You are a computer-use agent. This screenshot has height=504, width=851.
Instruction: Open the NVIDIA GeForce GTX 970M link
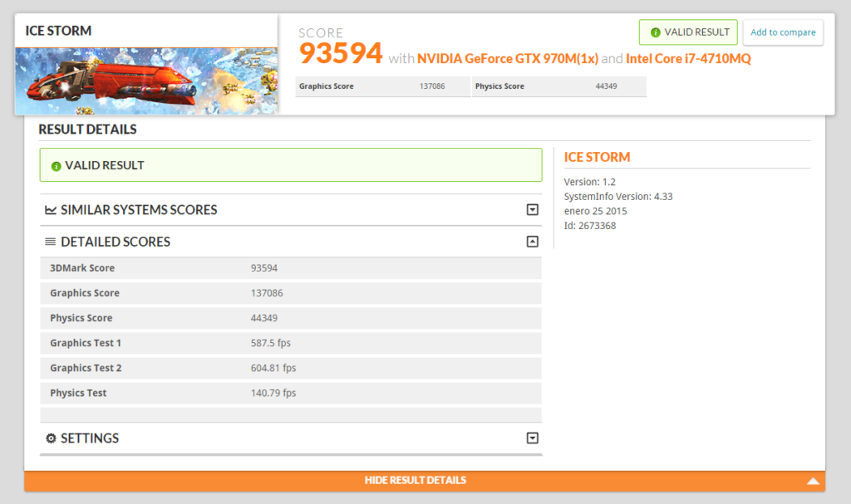[x=507, y=59]
